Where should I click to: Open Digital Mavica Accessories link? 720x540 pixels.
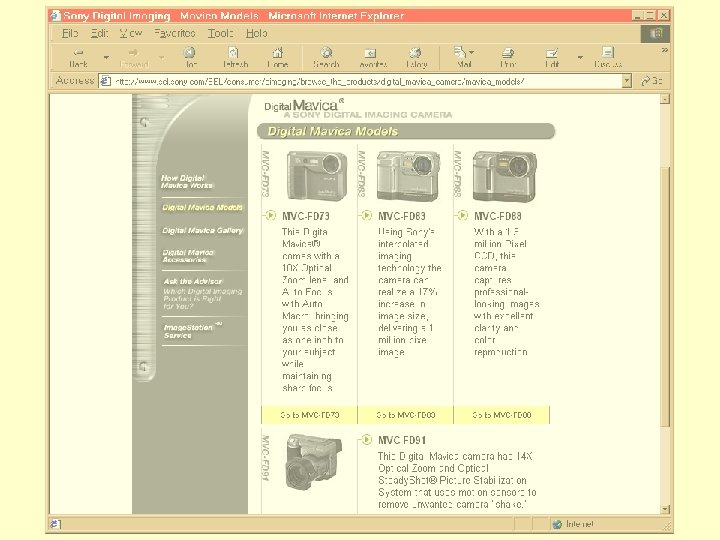188,256
